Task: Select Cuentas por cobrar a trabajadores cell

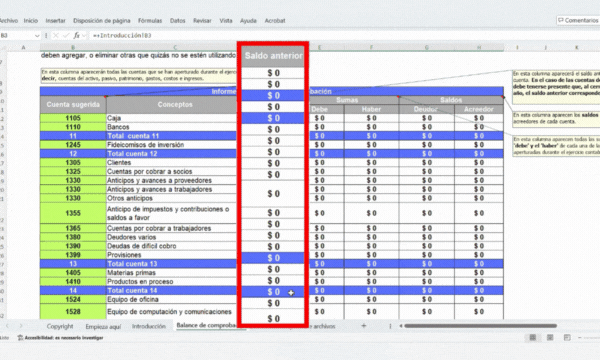Action: point(172,228)
